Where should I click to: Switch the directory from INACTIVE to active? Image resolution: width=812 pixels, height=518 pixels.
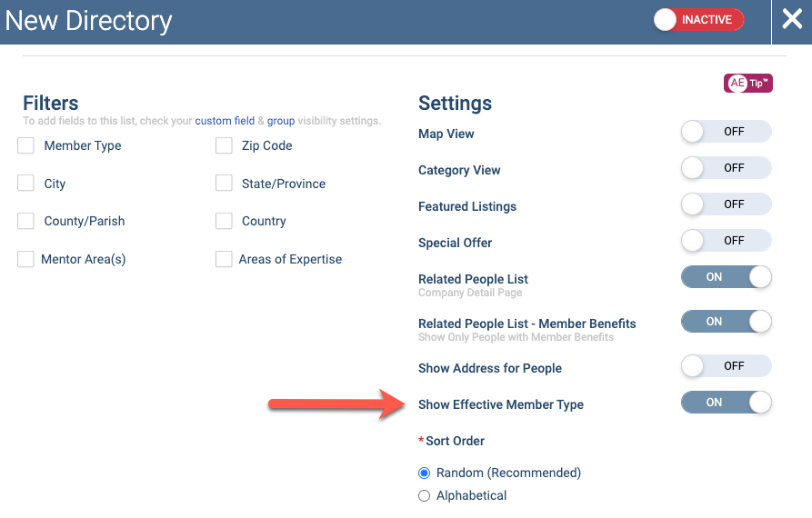[698, 20]
